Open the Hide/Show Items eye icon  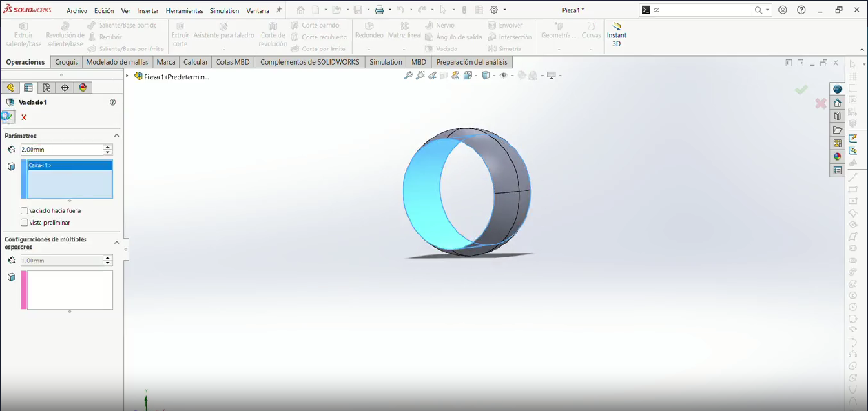[504, 75]
